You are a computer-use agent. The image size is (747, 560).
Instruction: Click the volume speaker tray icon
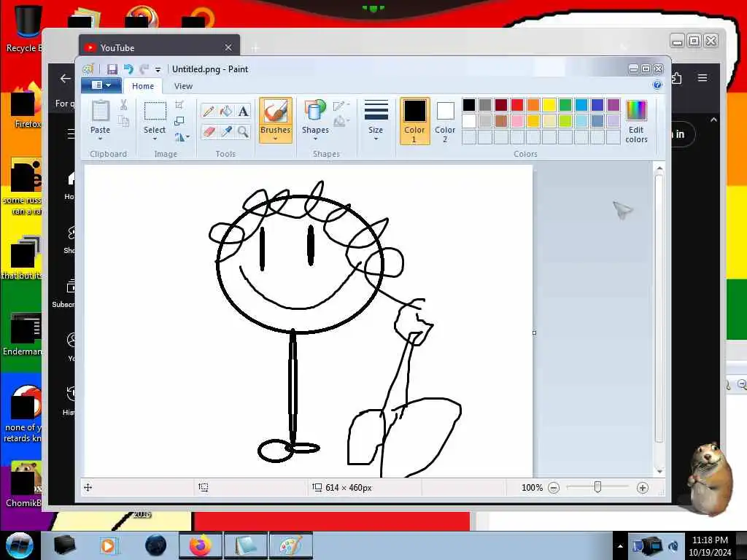pos(673,546)
